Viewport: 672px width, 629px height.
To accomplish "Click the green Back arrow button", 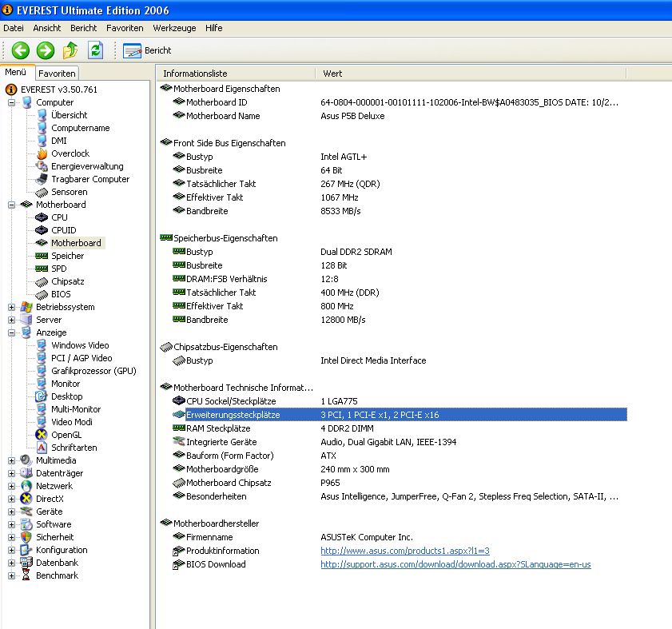I will [20, 50].
